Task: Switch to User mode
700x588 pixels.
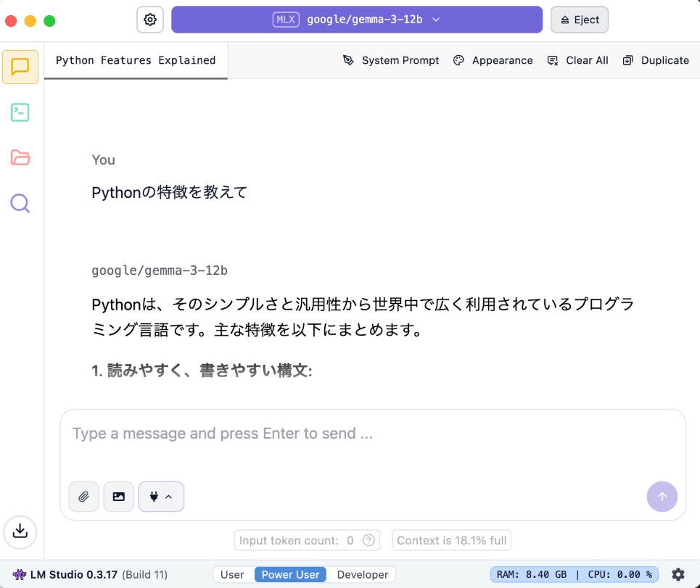Action: (232, 574)
